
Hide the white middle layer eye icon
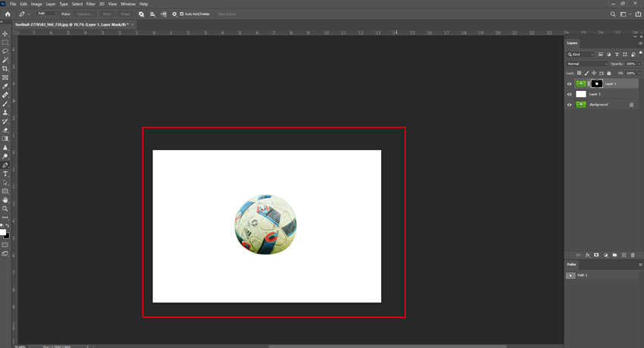click(x=569, y=94)
